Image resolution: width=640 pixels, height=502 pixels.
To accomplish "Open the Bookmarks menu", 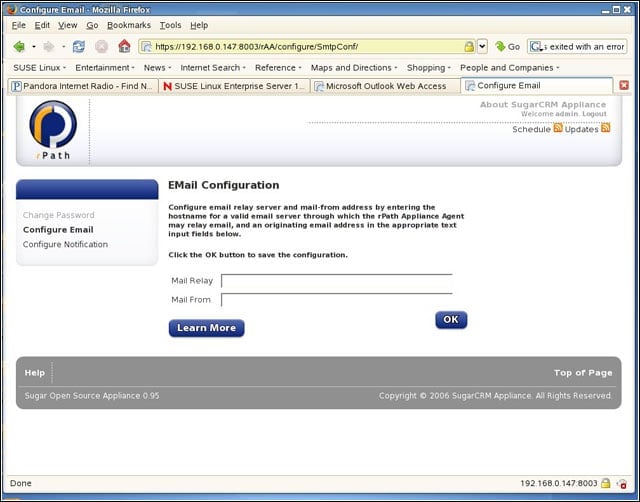I will (129, 25).
